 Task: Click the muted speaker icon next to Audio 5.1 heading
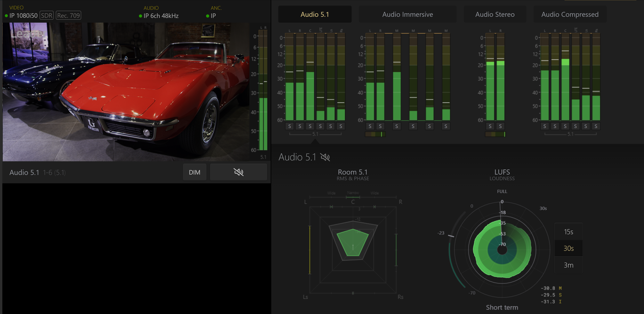[325, 157]
